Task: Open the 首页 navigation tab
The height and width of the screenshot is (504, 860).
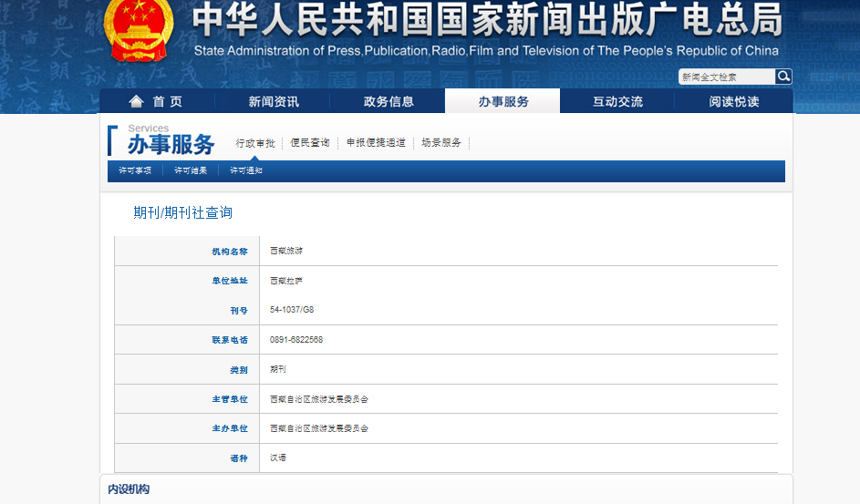Action: pyautogui.click(x=157, y=101)
